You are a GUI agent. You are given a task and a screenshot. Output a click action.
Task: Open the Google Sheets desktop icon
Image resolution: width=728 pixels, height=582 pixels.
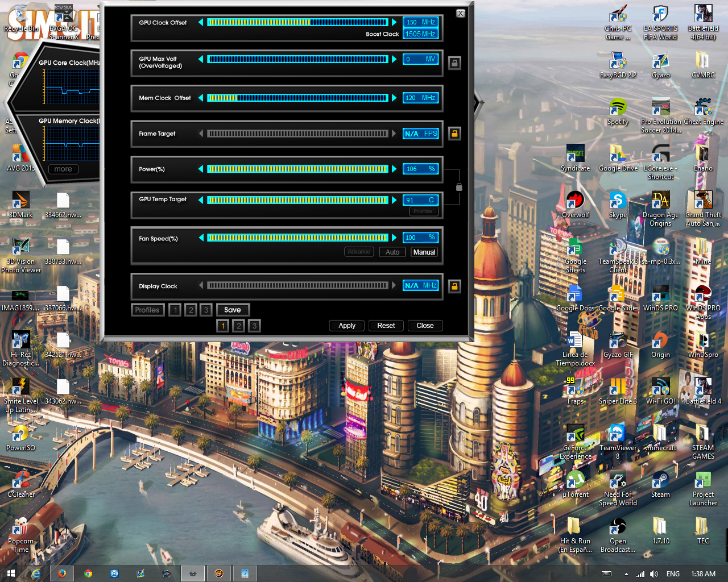pyautogui.click(x=576, y=255)
